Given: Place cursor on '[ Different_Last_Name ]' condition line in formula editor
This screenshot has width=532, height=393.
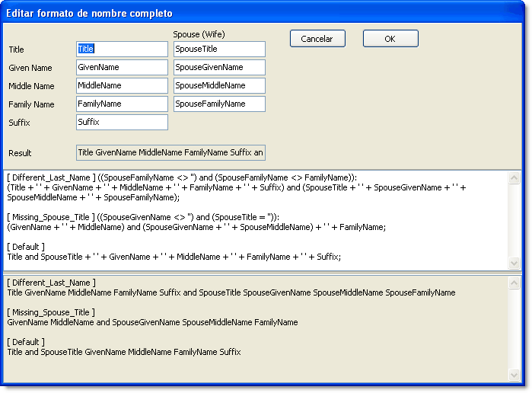Looking at the screenshot, I should pos(182,177).
